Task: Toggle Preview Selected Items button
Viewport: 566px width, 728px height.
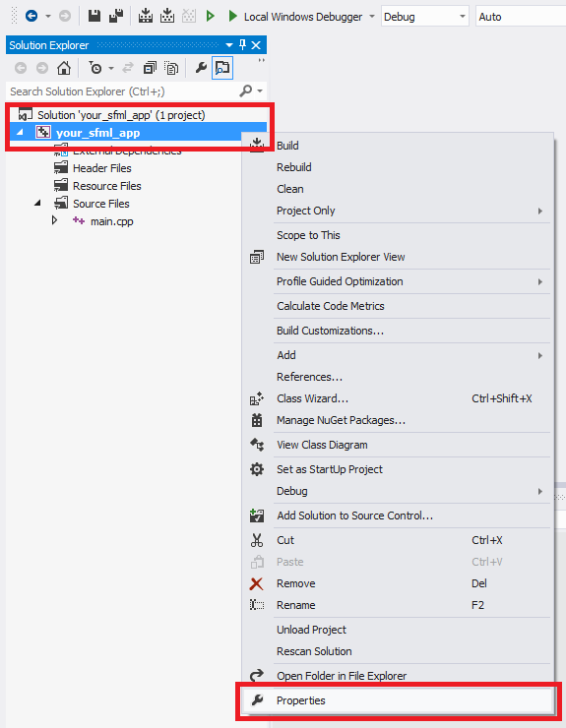Action: pos(222,68)
